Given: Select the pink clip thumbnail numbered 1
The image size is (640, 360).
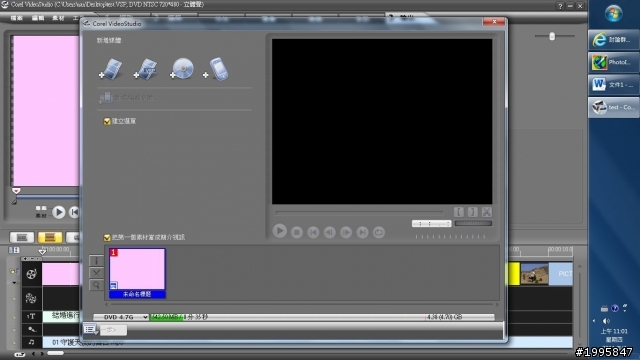Looking at the screenshot, I should coord(137,269).
